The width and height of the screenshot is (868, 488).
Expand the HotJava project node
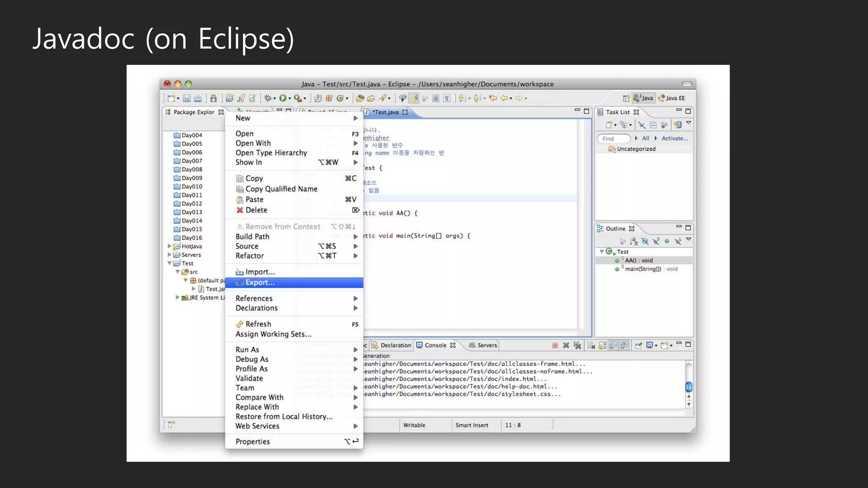(170, 246)
